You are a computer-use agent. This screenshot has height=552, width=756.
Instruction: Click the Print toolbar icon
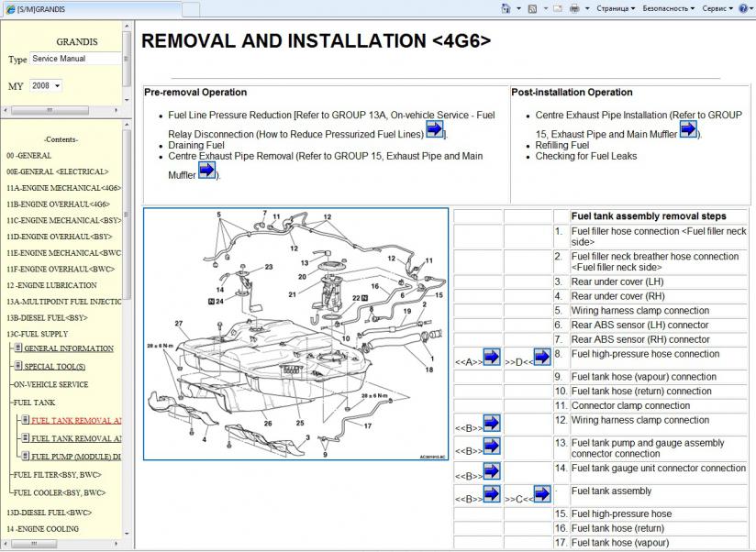click(x=574, y=8)
